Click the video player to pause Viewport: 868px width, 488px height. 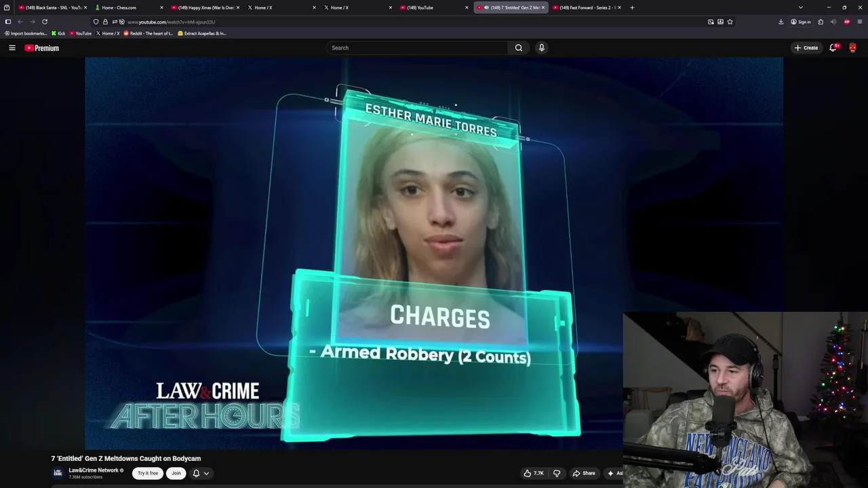(434, 252)
